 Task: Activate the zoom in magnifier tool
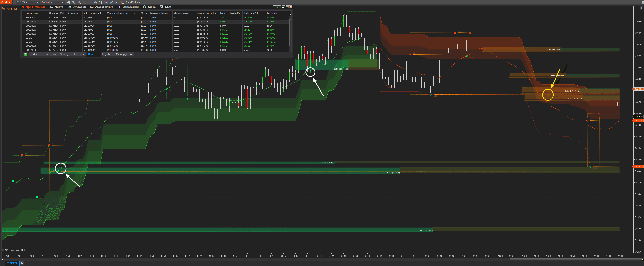pyautogui.click(x=79, y=2)
